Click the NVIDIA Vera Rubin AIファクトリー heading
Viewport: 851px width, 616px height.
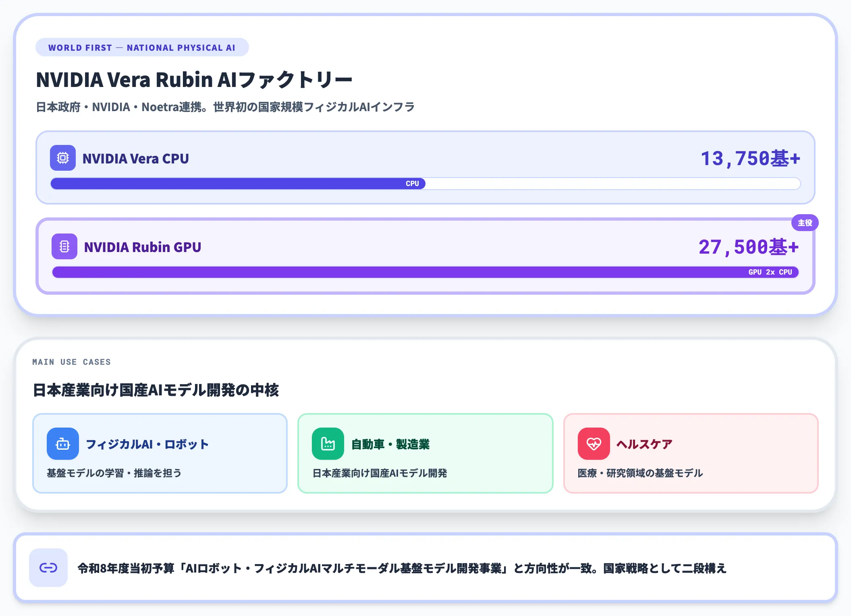(x=194, y=79)
